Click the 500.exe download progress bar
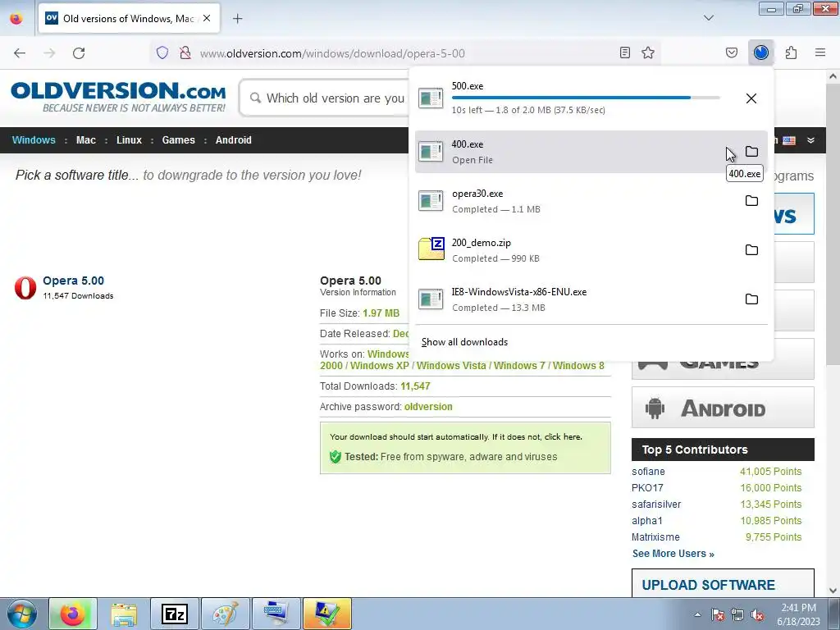Image resolution: width=840 pixels, height=630 pixels. point(586,98)
